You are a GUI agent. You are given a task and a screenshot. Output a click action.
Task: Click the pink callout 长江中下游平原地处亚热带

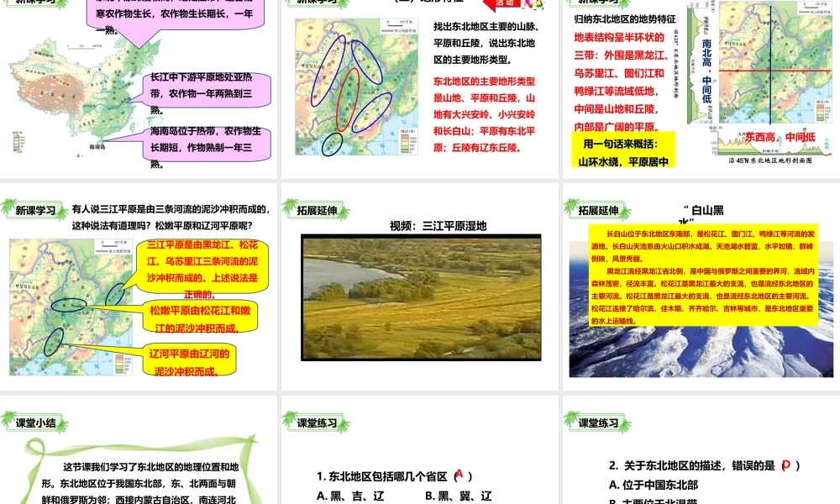pyautogui.click(x=206, y=92)
